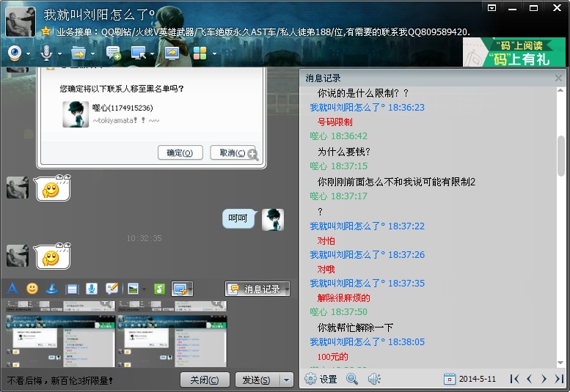
Task: Click the green music note icon
Action: (x=159, y=289)
